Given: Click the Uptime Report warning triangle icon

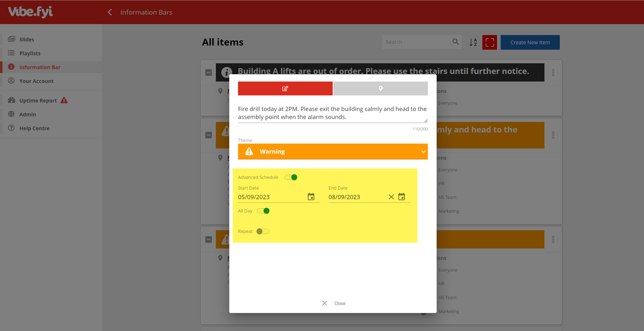Looking at the screenshot, I should [64, 100].
